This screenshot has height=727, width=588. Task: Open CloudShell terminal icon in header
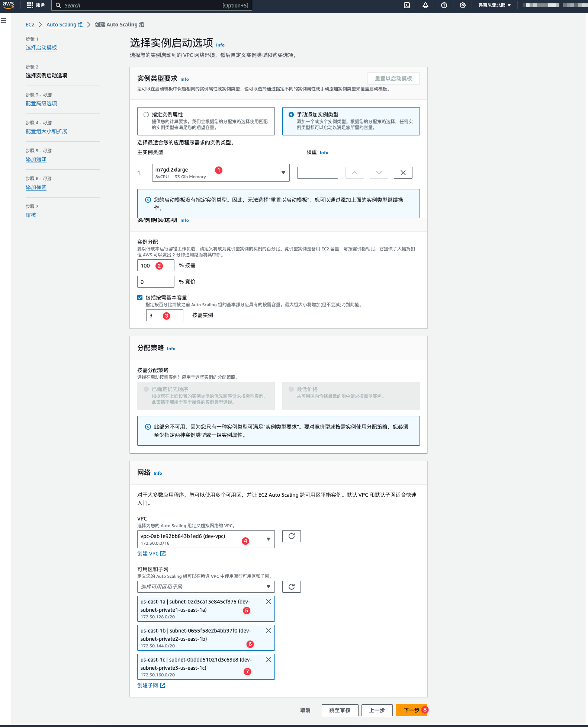pos(407,5)
